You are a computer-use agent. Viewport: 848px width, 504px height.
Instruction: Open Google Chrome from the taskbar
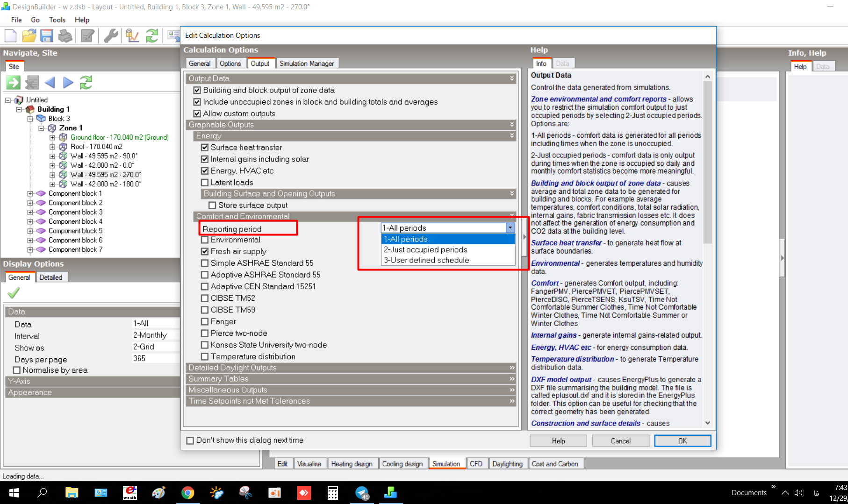click(x=188, y=493)
